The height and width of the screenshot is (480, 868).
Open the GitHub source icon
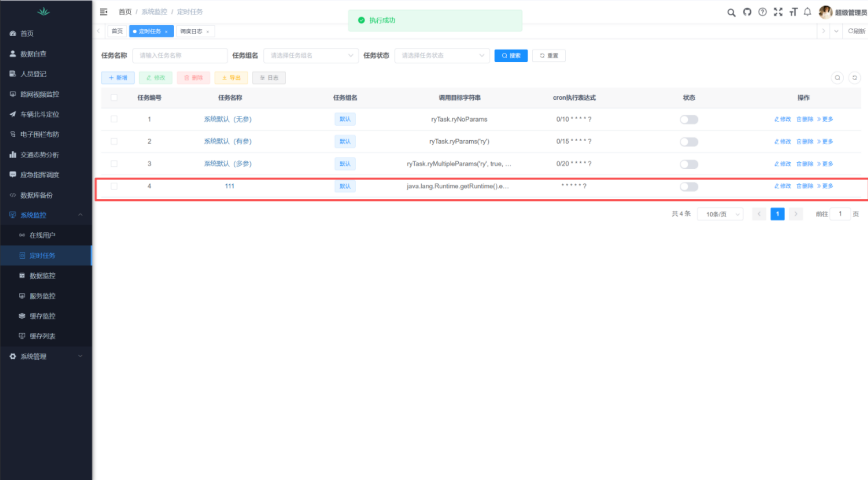coord(747,12)
